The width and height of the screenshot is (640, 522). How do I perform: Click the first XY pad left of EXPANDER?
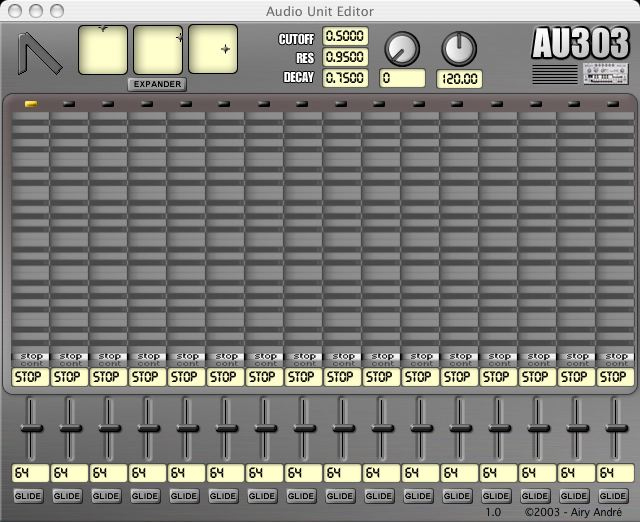click(103, 49)
